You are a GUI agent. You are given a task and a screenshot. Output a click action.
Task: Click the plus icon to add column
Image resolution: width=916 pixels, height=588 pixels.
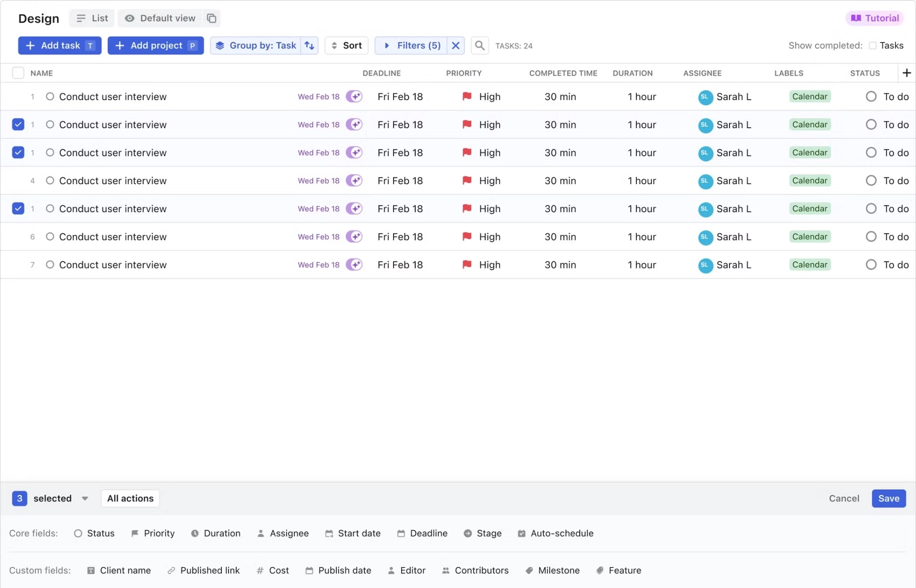[906, 73]
